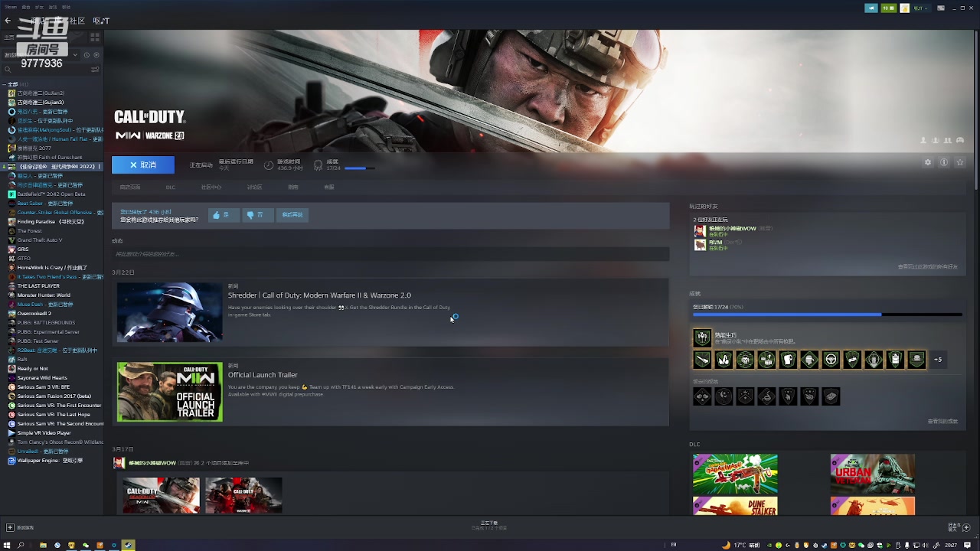
Task: Collapse the 全部 games category
Action: coord(5,84)
